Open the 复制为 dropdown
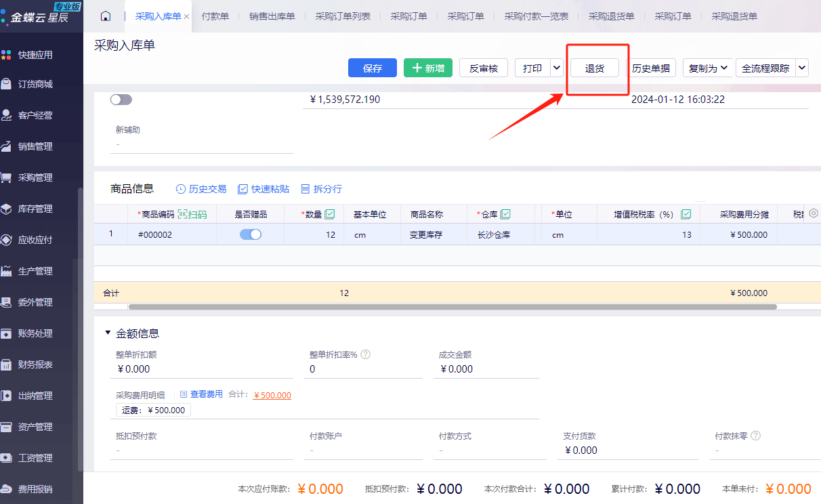Image resolution: width=821 pixels, height=504 pixels. tap(708, 68)
